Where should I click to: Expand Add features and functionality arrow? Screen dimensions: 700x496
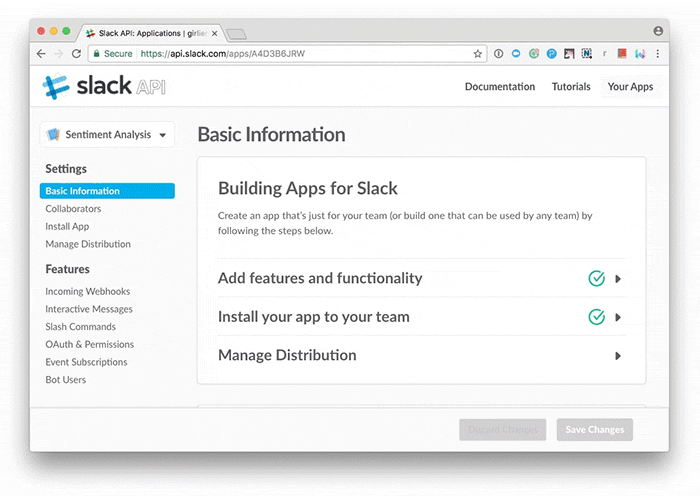pos(618,279)
